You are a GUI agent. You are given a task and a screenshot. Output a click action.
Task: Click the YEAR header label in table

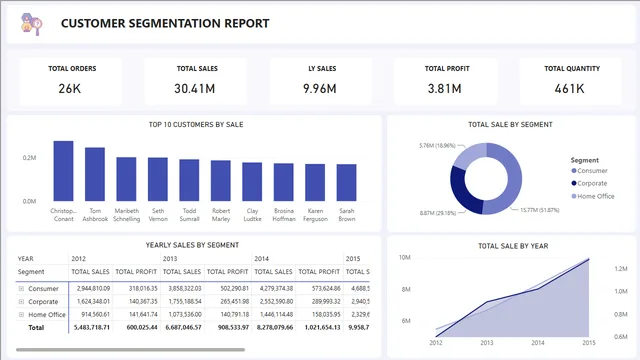pyautogui.click(x=25, y=259)
